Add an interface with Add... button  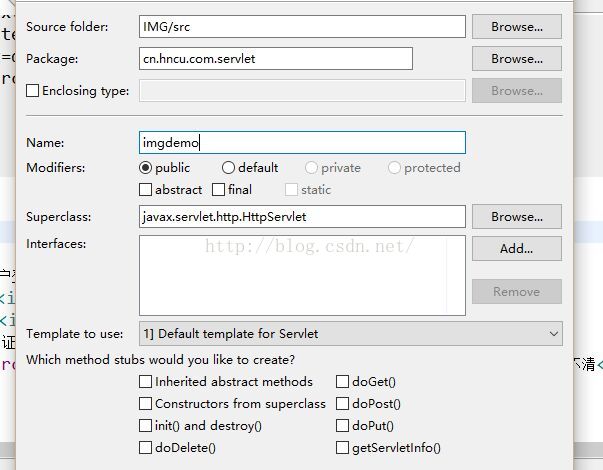coord(517,248)
